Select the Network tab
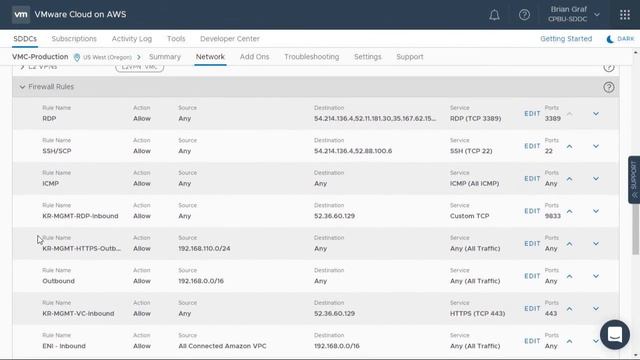 coord(210,57)
